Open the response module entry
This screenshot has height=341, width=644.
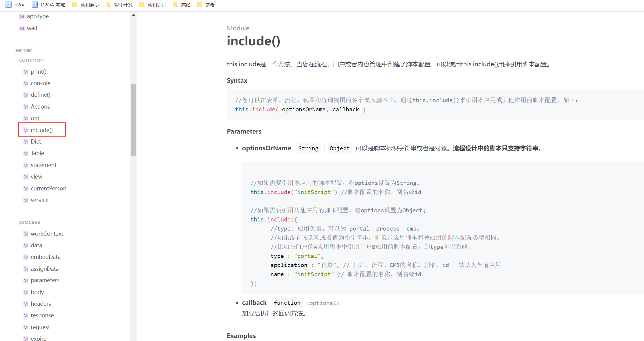(x=42, y=315)
